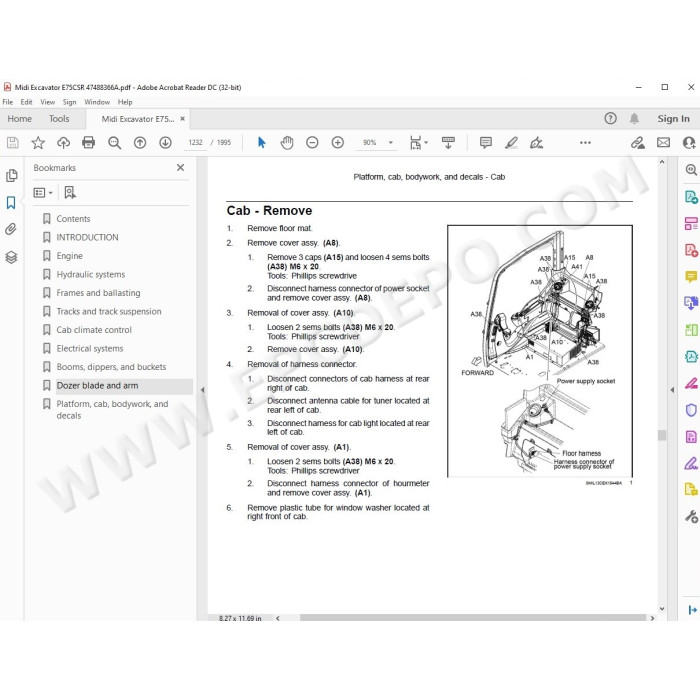
Task: Open fit page options icon
Action: pos(416,143)
